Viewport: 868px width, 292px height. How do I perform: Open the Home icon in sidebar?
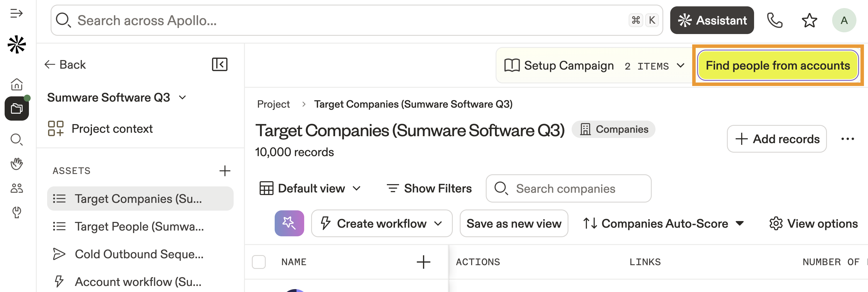[x=16, y=84]
